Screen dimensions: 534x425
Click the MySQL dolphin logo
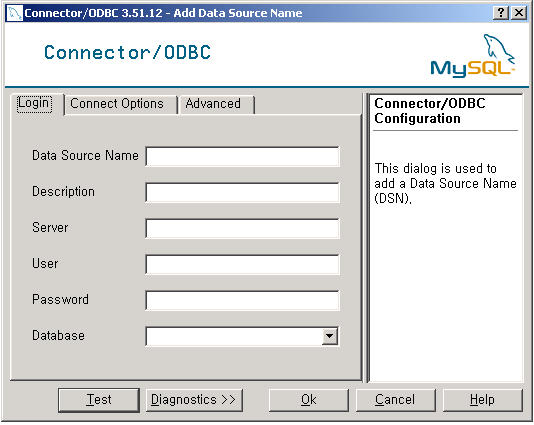(473, 55)
